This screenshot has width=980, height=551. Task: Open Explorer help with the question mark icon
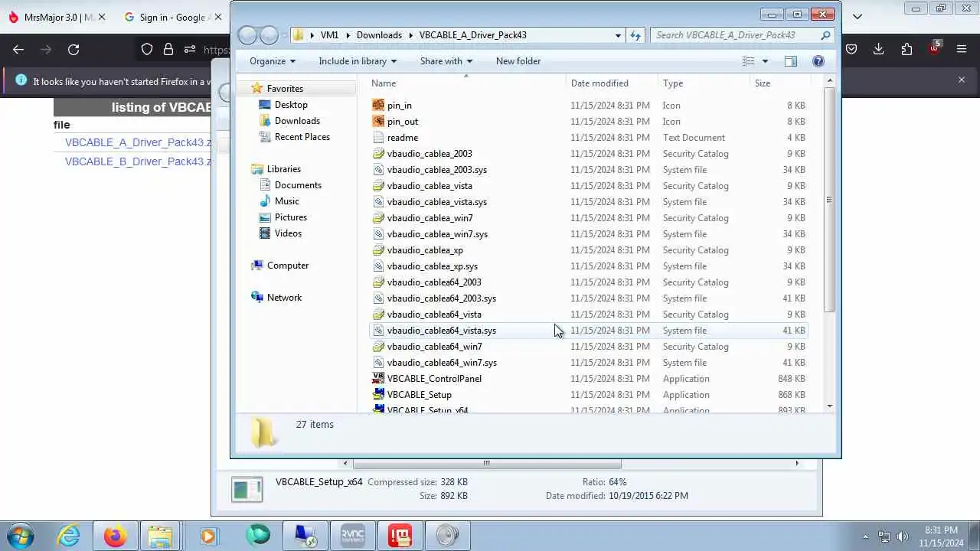818,61
